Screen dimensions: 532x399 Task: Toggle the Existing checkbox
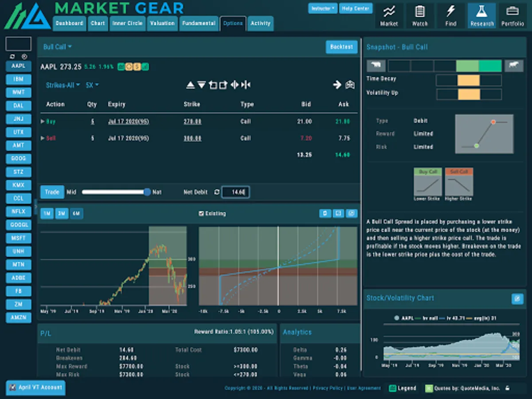coord(202,214)
